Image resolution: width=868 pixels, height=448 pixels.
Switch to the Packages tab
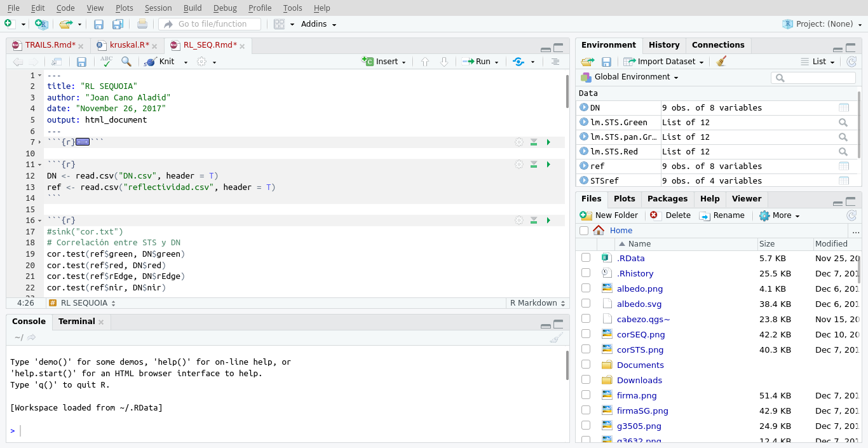pyautogui.click(x=667, y=199)
